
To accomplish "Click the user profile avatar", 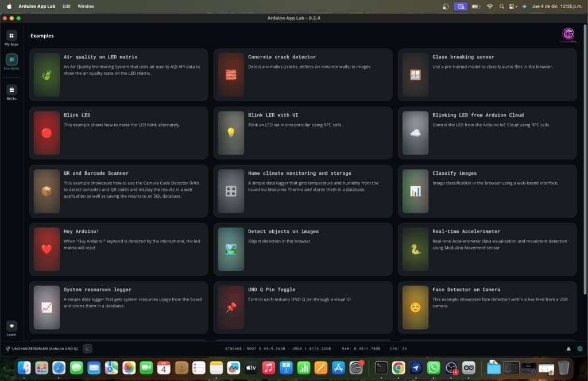I will tap(568, 34).
